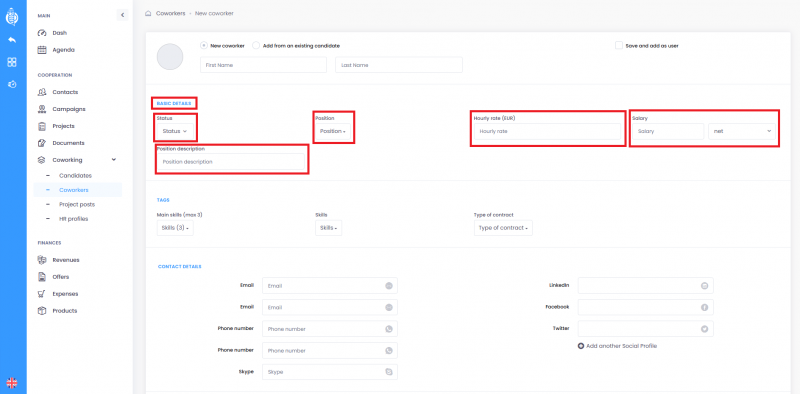Open the Expenses section
The height and width of the screenshot is (394, 800).
click(x=64, y=294)
